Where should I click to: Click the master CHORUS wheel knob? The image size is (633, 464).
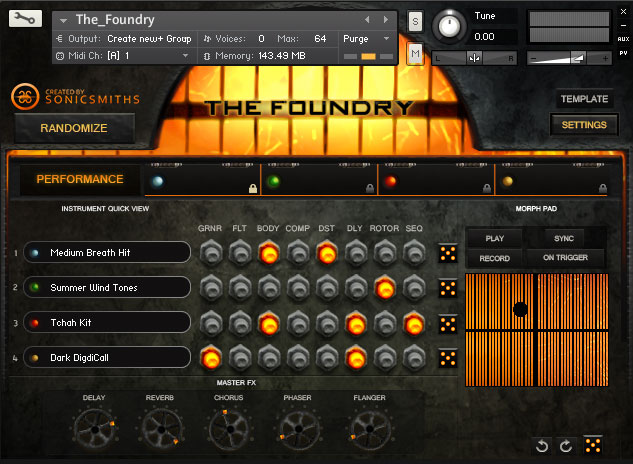229,430
